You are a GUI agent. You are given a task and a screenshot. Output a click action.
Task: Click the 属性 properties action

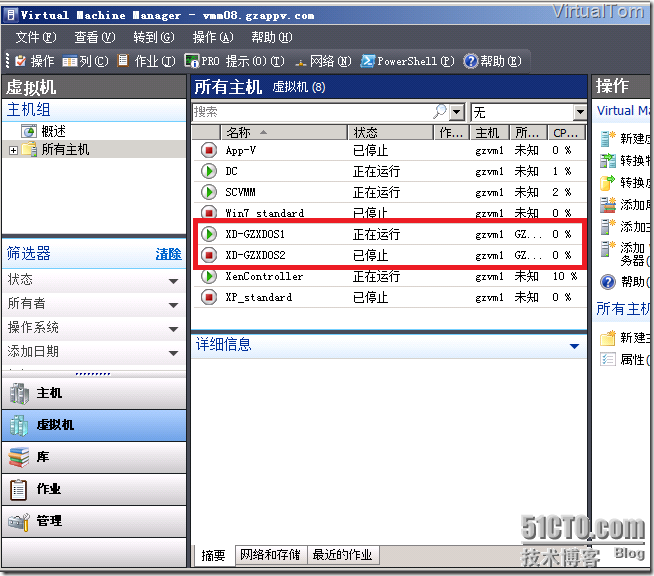(625, 360)
